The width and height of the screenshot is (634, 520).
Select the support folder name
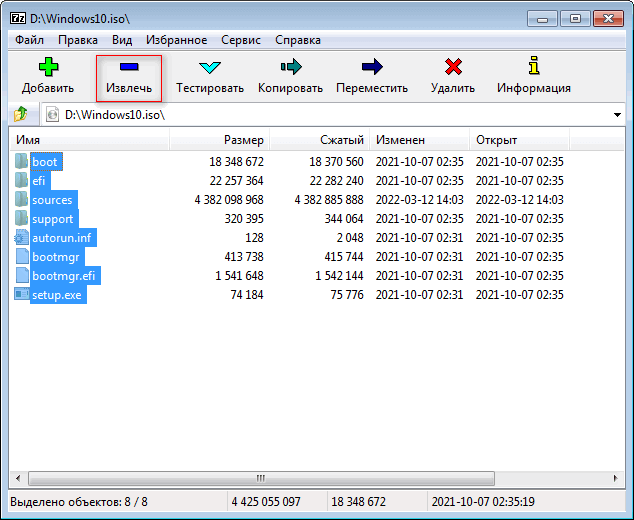click(53, 219)
